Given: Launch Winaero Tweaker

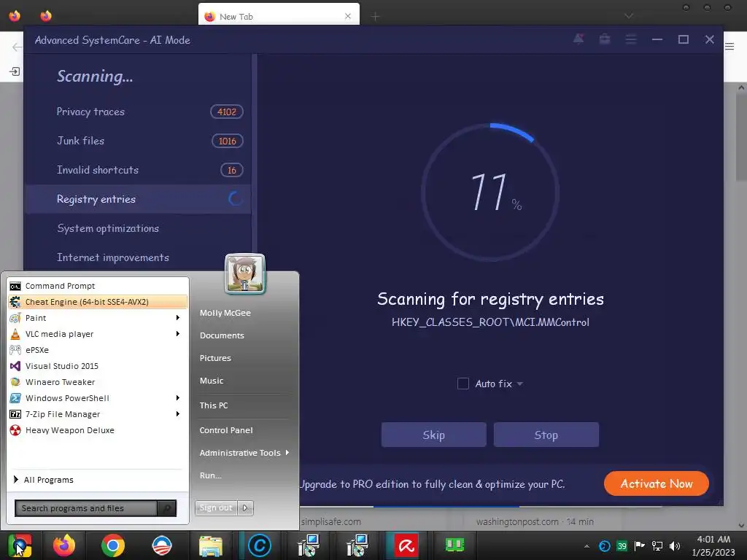Looking at the screenshot, I should click(x=98, y=382).
